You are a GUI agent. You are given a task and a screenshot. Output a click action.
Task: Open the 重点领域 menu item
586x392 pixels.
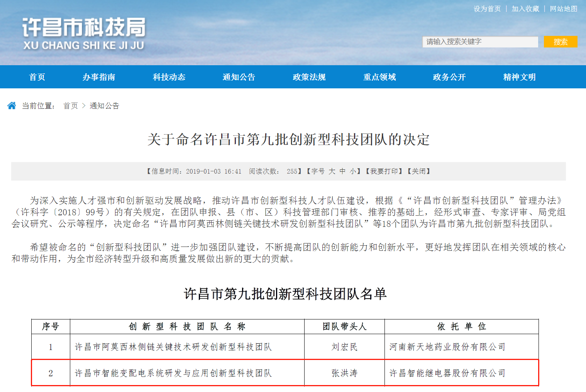379,77
